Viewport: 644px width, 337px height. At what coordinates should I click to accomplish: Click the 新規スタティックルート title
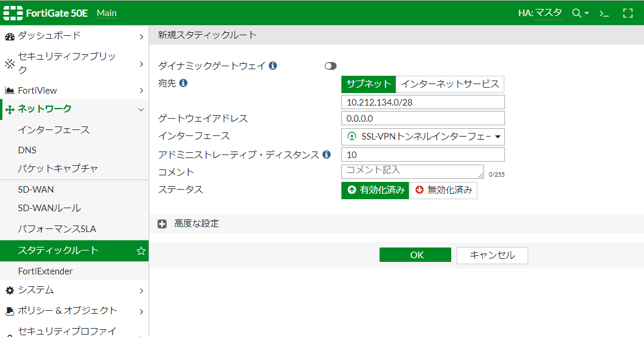[208, 35]
